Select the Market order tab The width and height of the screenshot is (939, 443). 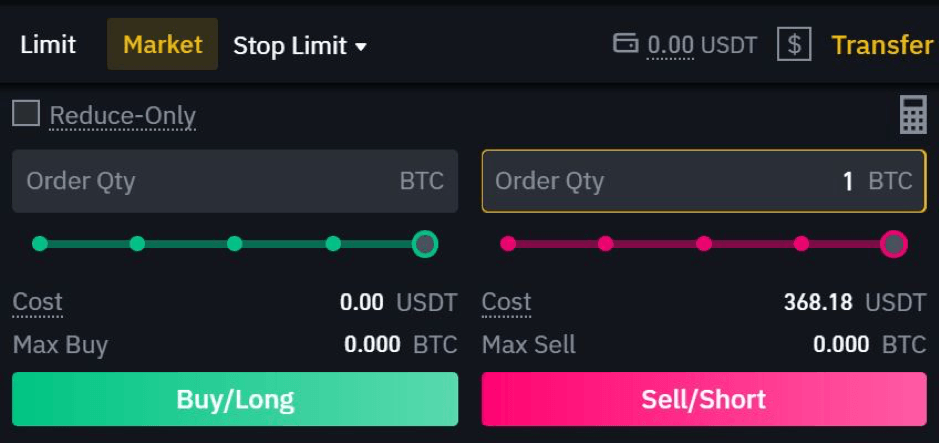pos(162,44)
